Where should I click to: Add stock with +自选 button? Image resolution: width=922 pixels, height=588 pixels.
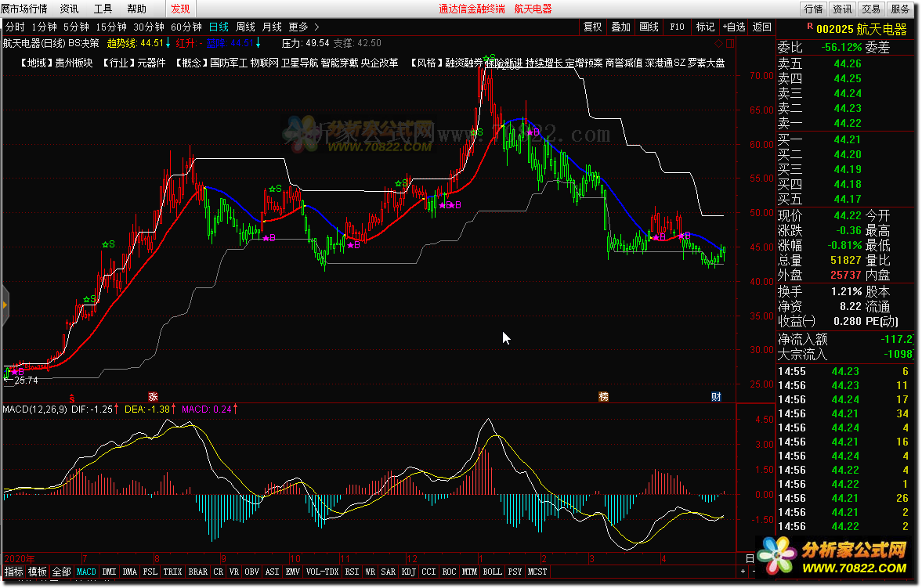pyautogui.click(x=734, y=27)
